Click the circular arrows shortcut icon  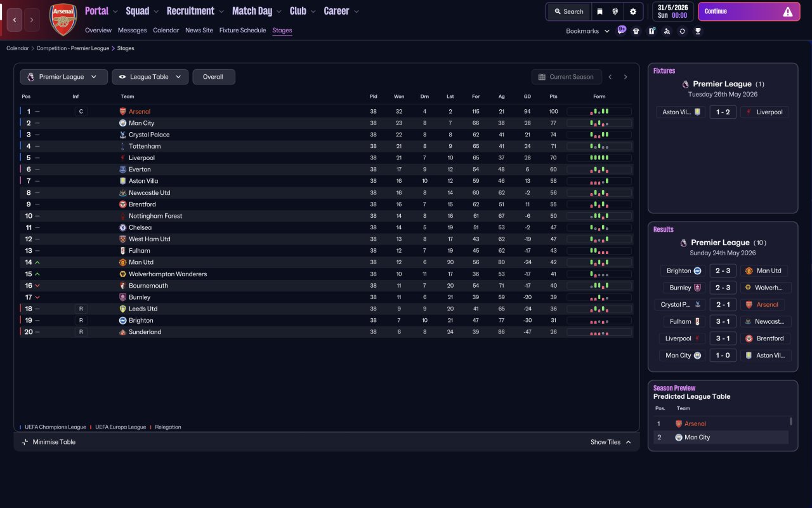coord(682,31)
